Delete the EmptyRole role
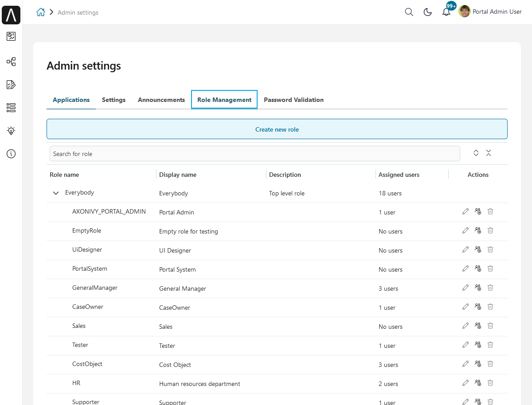Image resolution: width=532 pixels, height=405 pixels. [490, 230]
